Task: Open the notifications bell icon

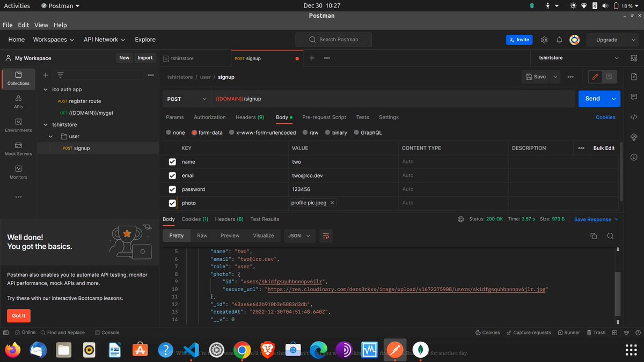Action: [x=559, y=40]
